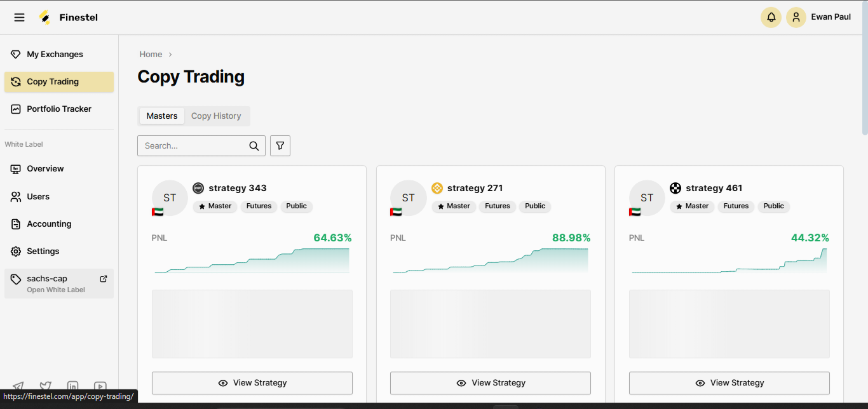Click the search magnifier icon

tap(254, 146)
